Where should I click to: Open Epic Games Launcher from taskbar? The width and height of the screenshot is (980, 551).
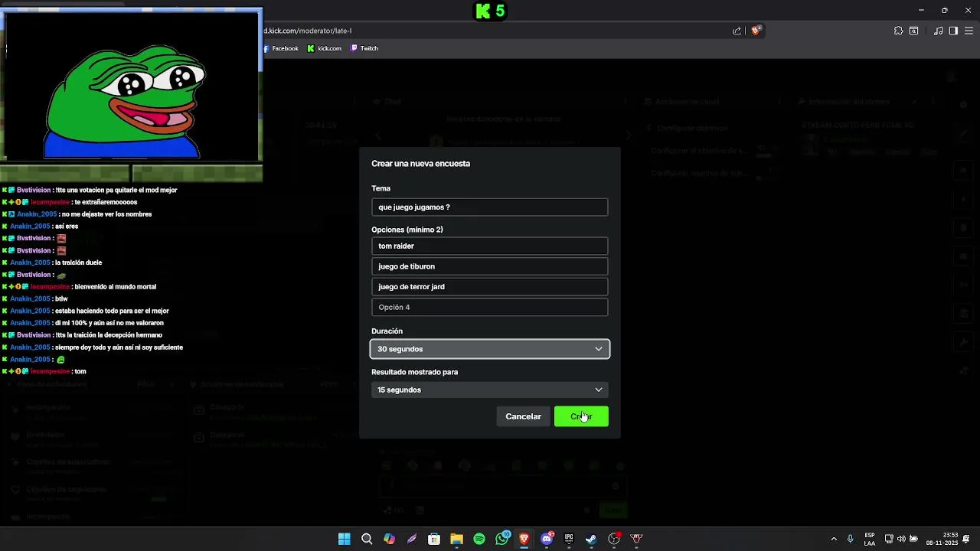coord(569,539)
